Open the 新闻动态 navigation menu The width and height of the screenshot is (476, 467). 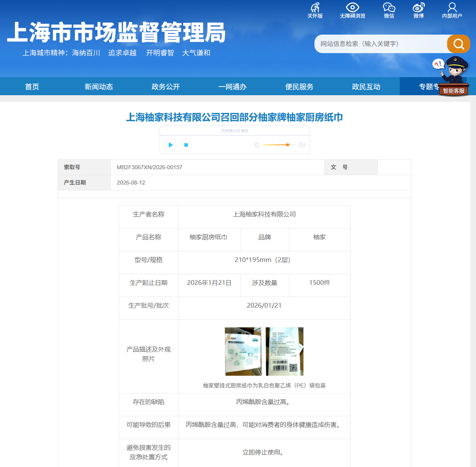(99, 87)
